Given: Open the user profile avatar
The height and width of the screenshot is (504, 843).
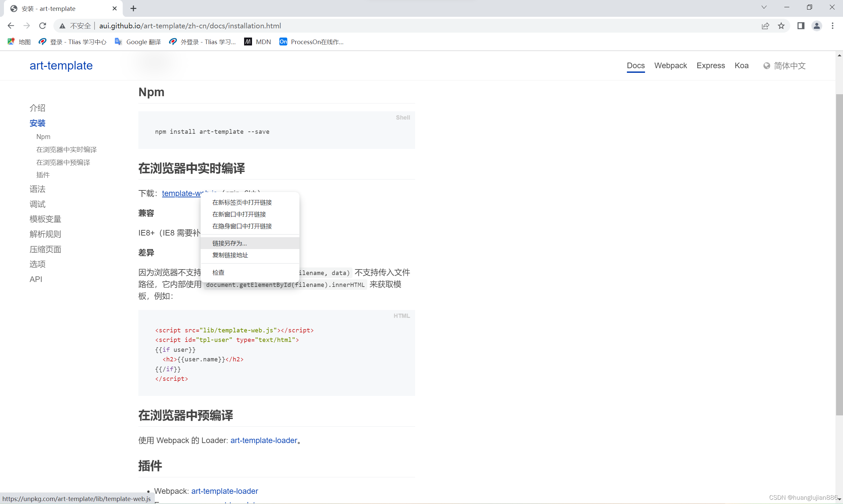Looking at the screenshot, I should point(817,26).
